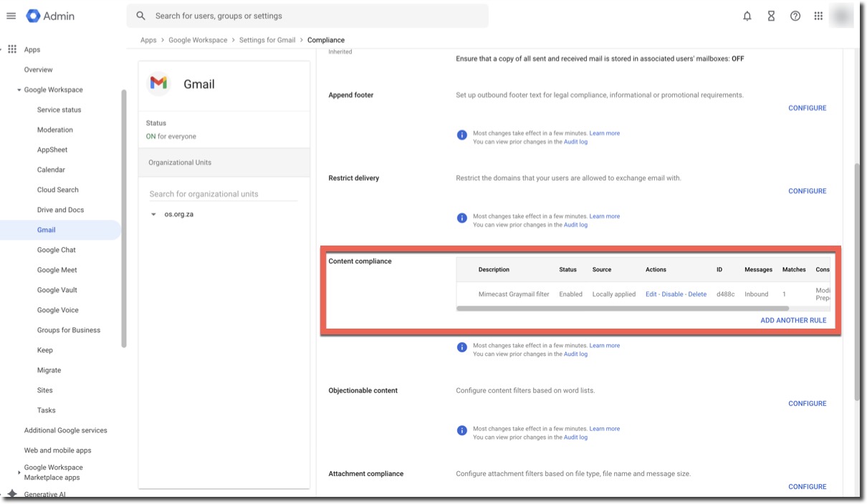Open the Google apps grid launcher
Viewport: 867px width, 504px height.
click(818, 16)
